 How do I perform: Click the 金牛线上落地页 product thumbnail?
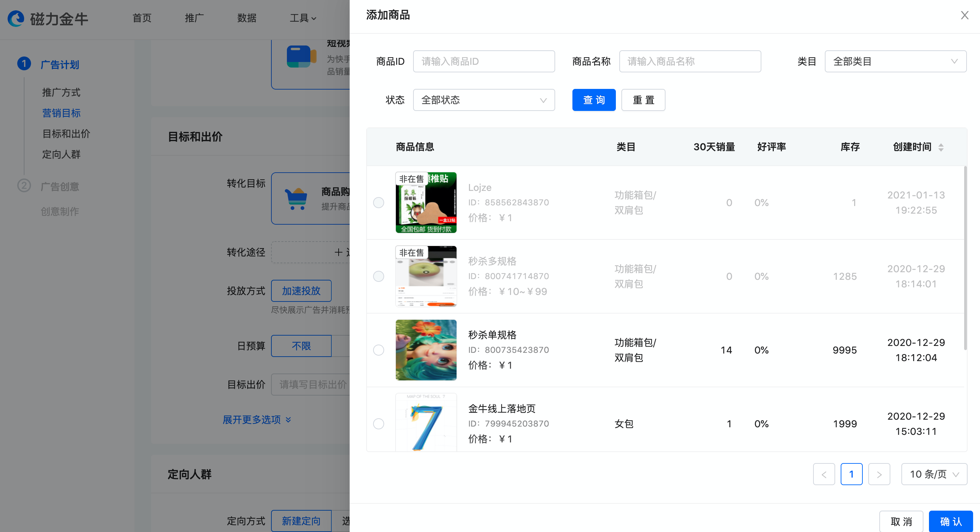426,422
